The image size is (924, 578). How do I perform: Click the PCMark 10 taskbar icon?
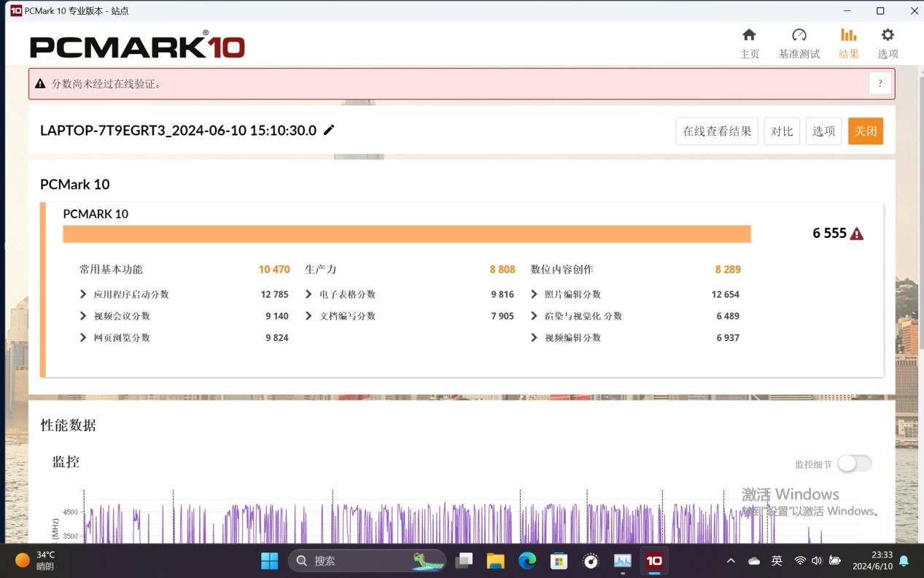654,560
